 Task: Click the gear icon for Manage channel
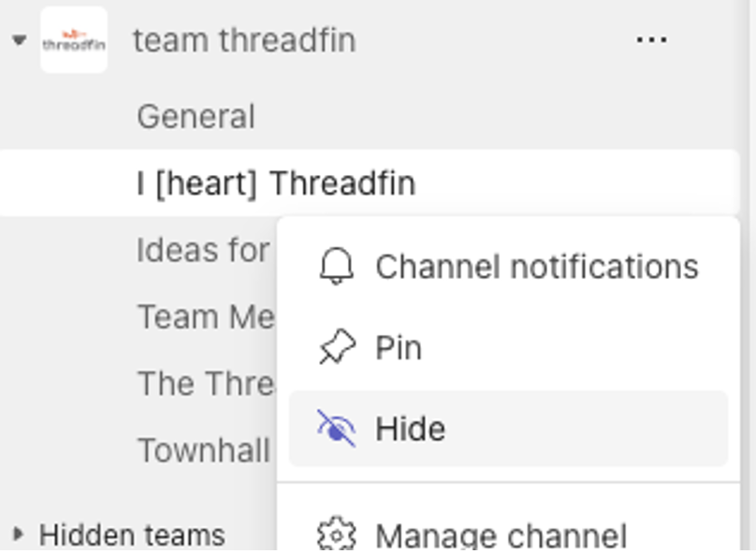point(337,534)
